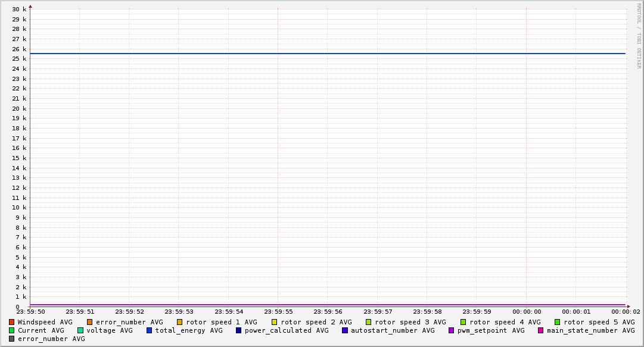Click the orange error_number AVG legend swatch

[90, 322]
